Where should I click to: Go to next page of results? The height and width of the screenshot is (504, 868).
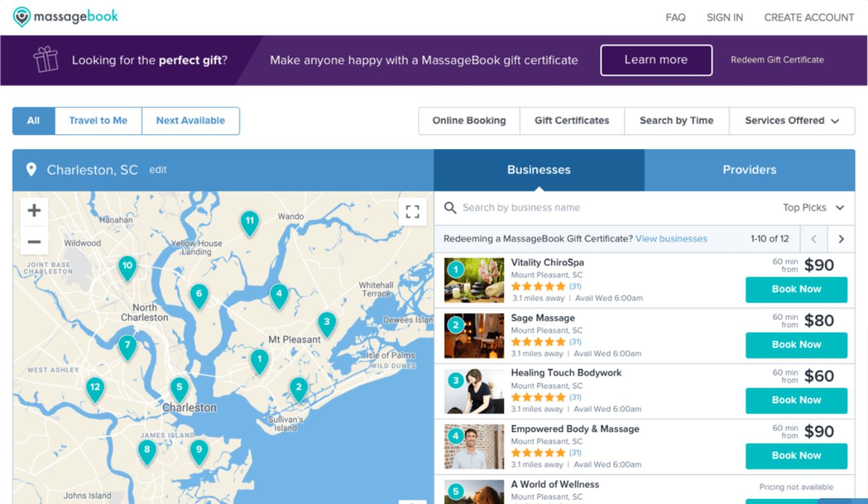pyautogui.click(x=841, y=239)
